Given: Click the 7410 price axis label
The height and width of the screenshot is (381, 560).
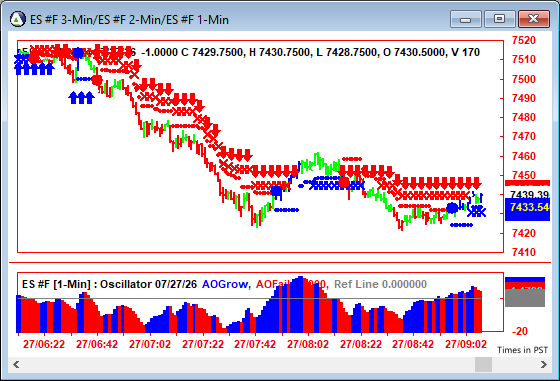Looking at the screenshot, I should [524, 252].
